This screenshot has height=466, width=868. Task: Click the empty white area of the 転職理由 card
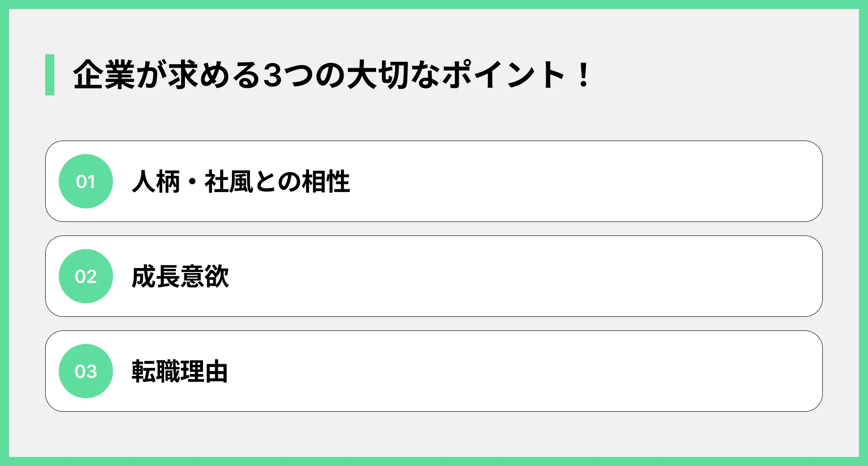tap(524, 371)
